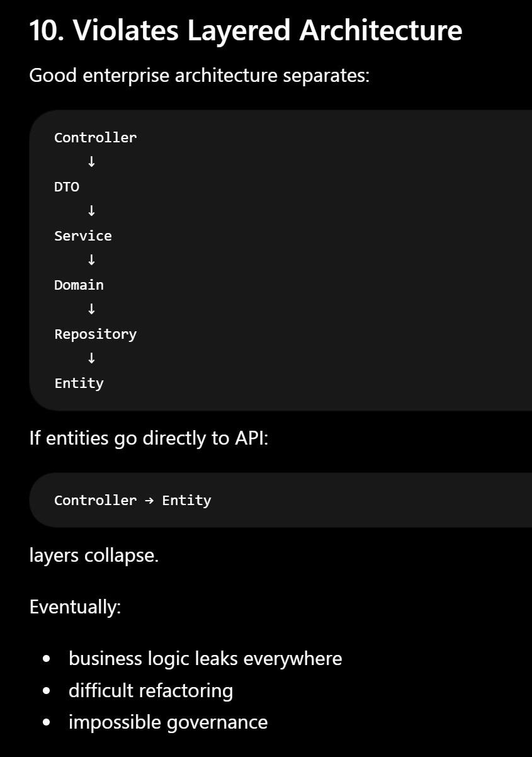Screen dimensions: 532x757
Task: Click the "Good enterprise architecture separates:" paragraph
Action: [199, 76]
